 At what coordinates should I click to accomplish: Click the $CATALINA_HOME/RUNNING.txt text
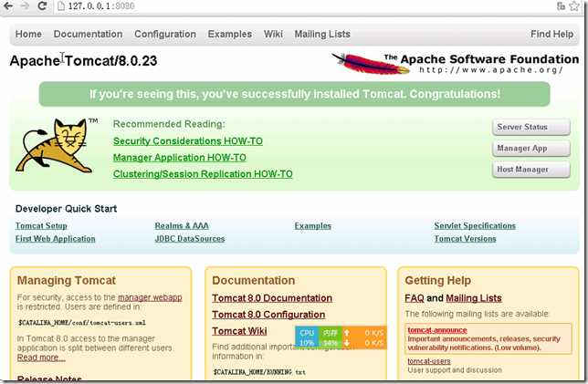click(x=259, y=372)
